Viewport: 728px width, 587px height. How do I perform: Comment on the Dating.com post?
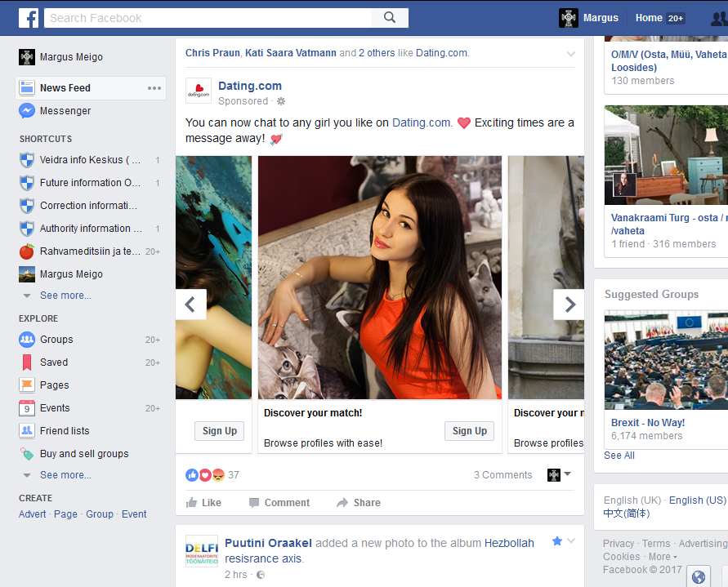(279, 503)
